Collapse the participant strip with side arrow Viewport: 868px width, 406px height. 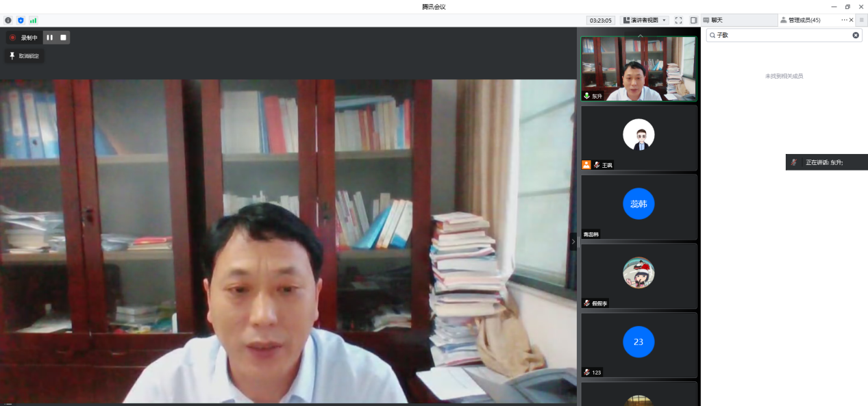coord(573,242)
